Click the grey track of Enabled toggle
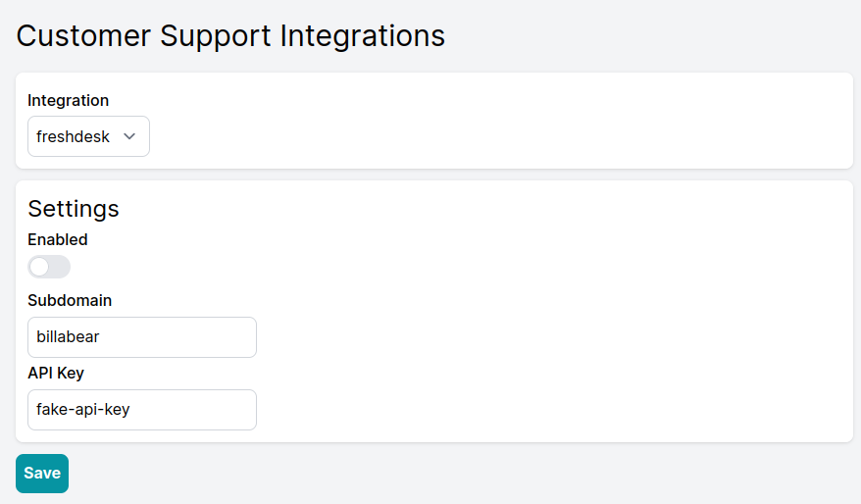 [x=61, y=267]
